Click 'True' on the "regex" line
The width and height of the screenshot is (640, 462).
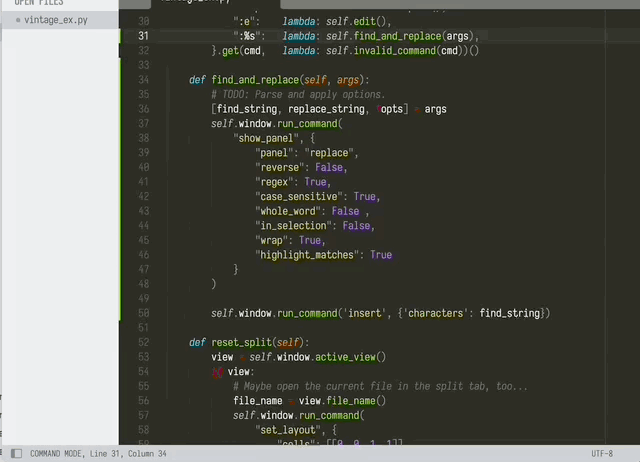315,182
